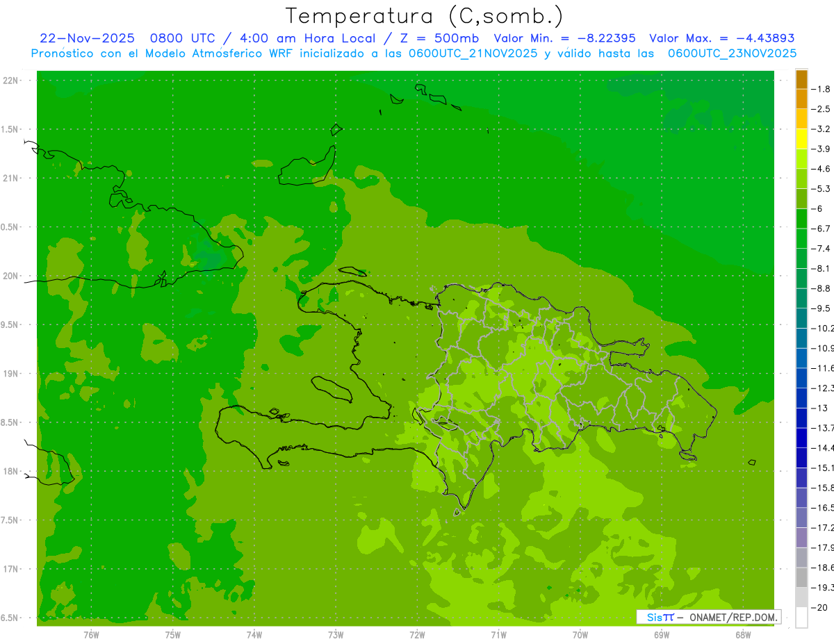Click the "74W" longitude label

tap(254, 634)
